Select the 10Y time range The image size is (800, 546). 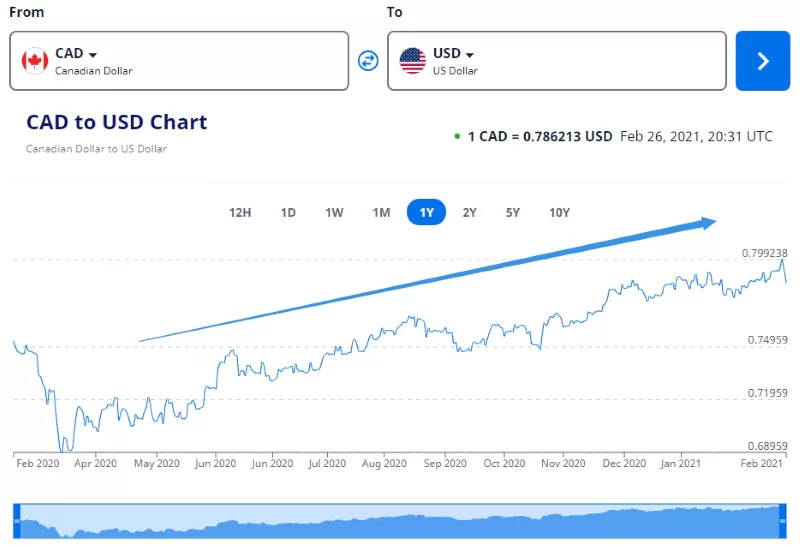(559, 212)
